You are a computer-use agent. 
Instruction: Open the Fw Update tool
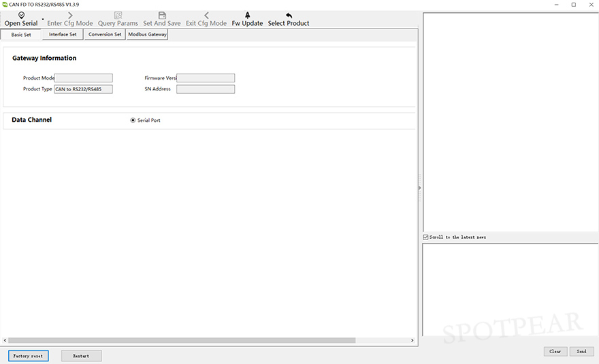[247, 16]
